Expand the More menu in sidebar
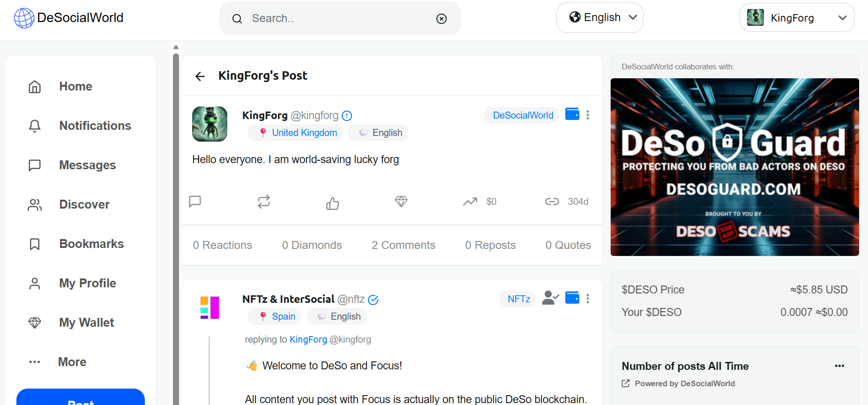The image size is (868, 405). click(72, 362)
